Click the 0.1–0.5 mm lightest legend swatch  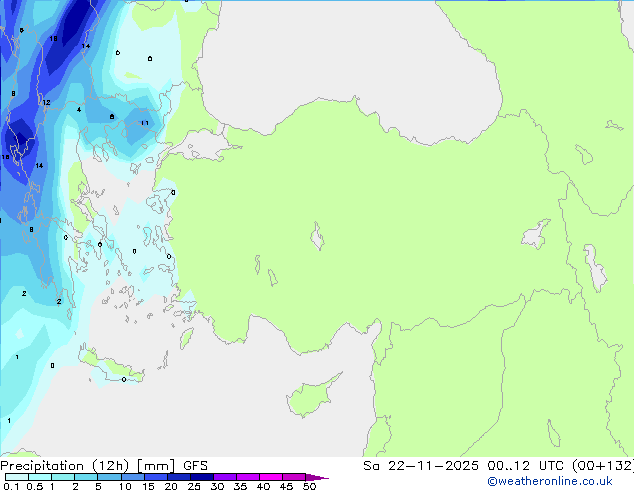[17, 477]
